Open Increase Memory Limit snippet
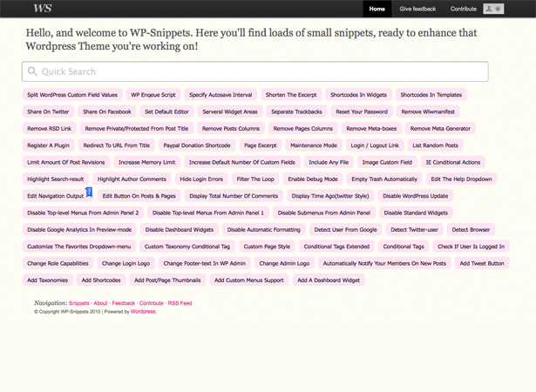Image resolution: width=536 pixels, height=392 pixels. tap(147, 162)
